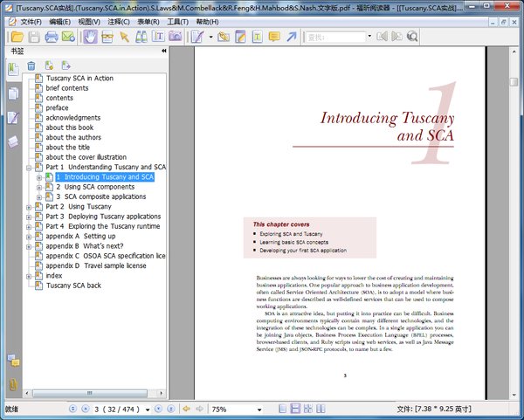Open the 注释(C) menu

[x=119, y=22]
